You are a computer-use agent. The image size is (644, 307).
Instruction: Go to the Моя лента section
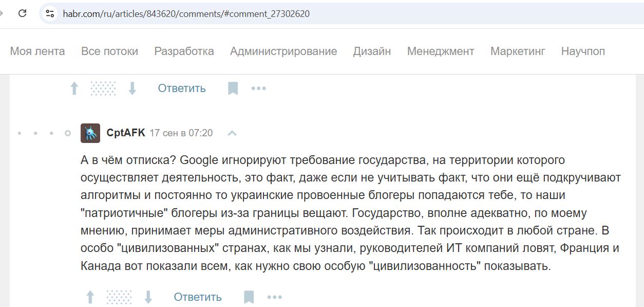pyautogui.click(x=37, y=51)
